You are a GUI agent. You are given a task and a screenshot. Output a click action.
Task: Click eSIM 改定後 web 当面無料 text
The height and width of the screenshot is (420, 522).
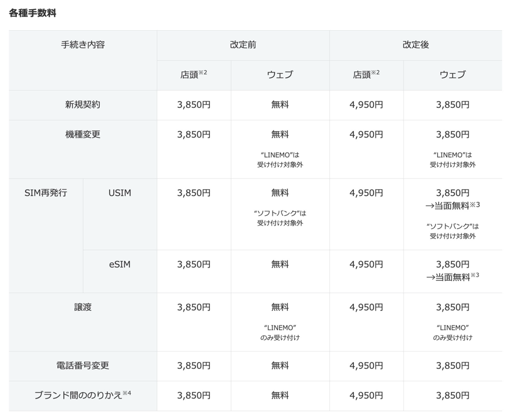[x=453, y=277]
